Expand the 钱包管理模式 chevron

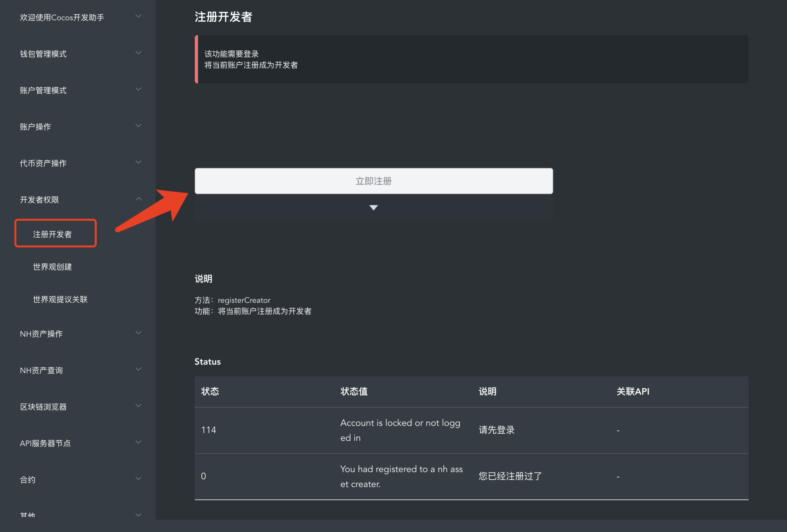pyautogui.click(x=139, y=53)
